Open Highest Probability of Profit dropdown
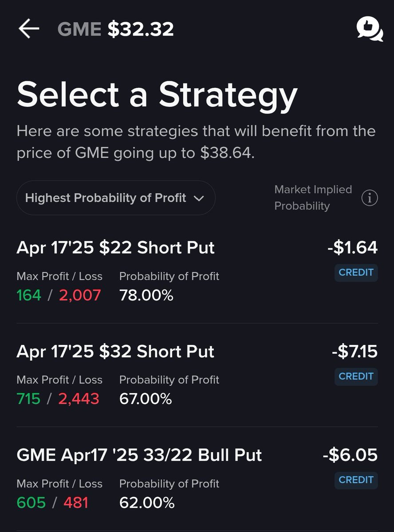394x532 pixels. (116, 198)
